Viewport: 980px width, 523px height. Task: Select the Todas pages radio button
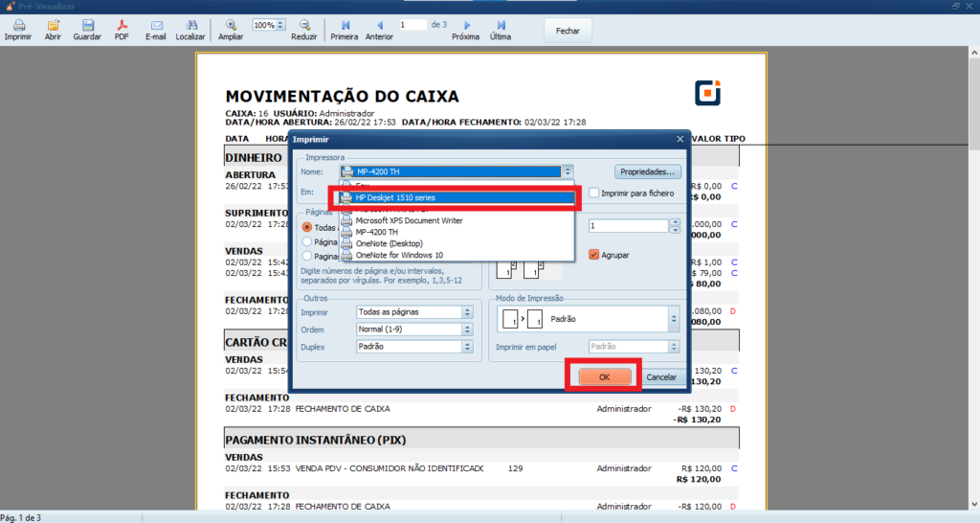coord(307,227)
